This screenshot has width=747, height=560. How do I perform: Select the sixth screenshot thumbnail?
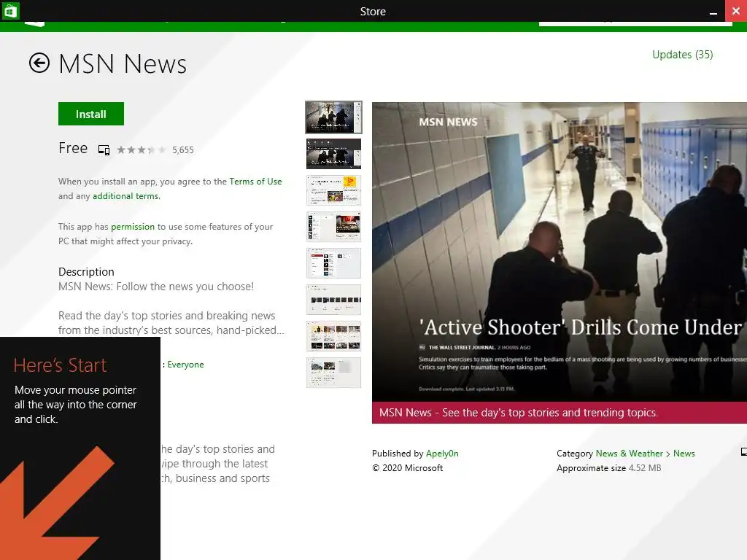pos(333,300)
